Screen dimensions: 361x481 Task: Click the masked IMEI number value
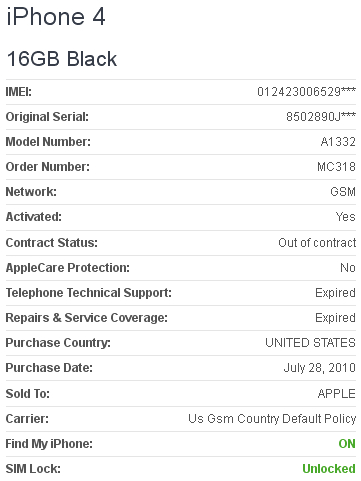pos(306,91)
